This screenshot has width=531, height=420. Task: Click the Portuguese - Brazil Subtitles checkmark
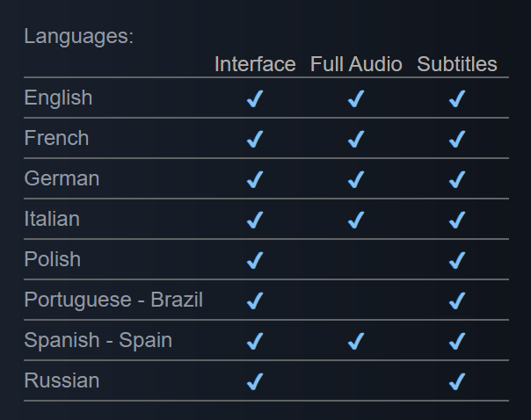456,301
